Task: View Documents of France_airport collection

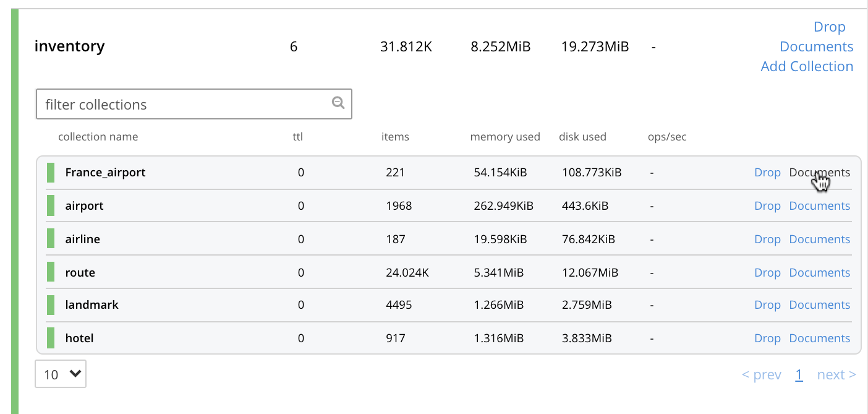Action: [x=819, y=173]
